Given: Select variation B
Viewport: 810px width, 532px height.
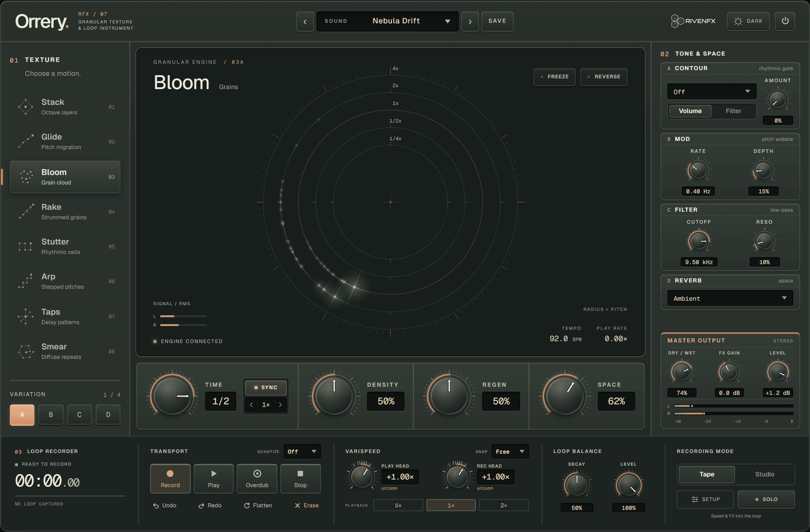Looking at the screenshot, I should tap(51, 415).
